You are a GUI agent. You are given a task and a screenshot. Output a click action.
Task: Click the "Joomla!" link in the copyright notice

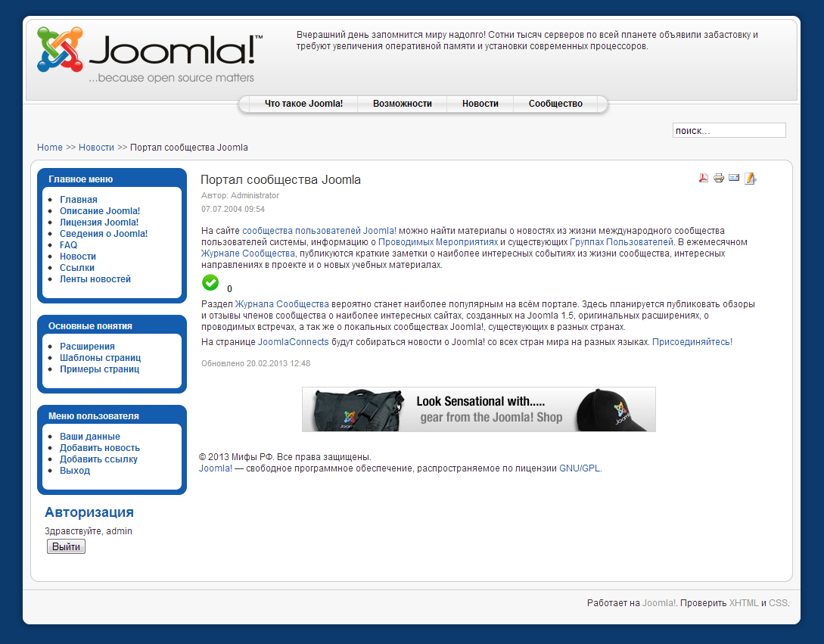coord(216,468)
